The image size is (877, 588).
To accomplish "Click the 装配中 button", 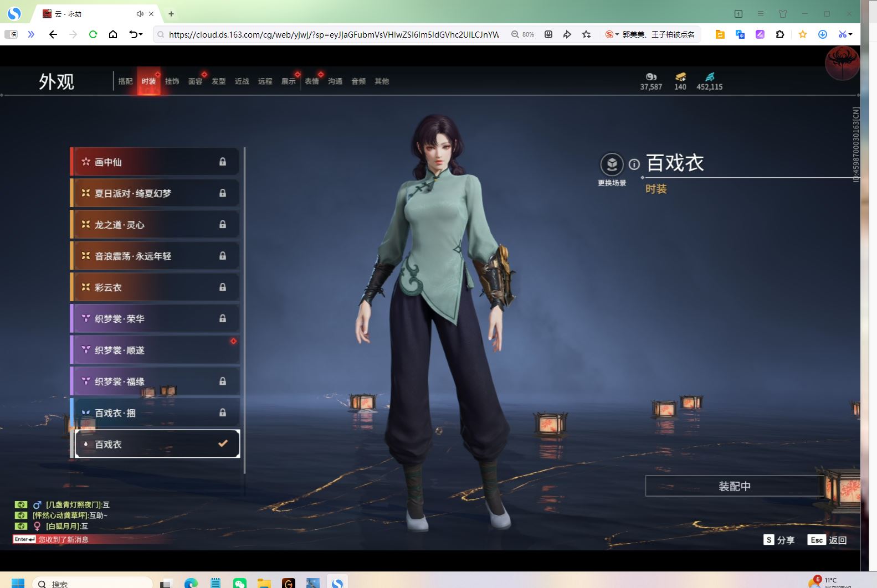I will coord(735,486).
